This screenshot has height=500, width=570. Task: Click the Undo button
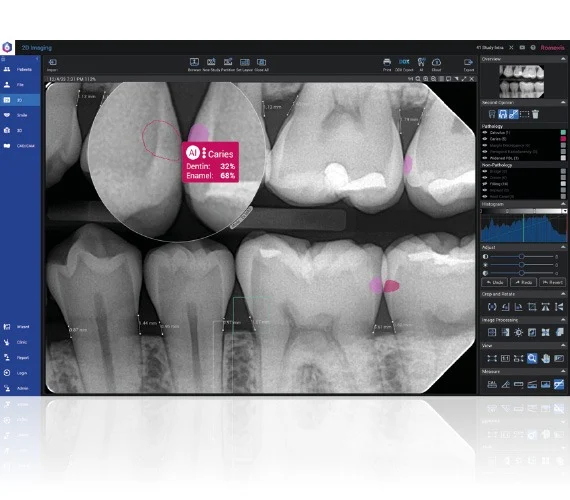click(x=494, y=282)
